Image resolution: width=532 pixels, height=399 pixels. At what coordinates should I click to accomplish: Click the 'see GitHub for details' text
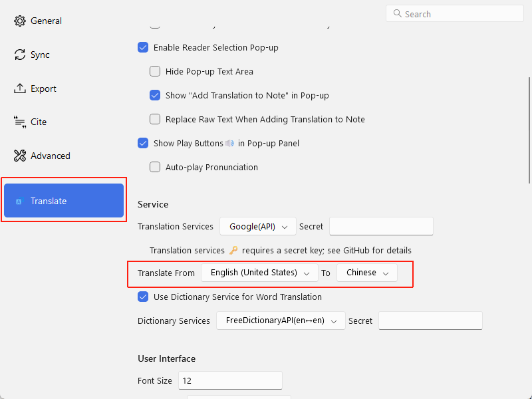point(370,251)
